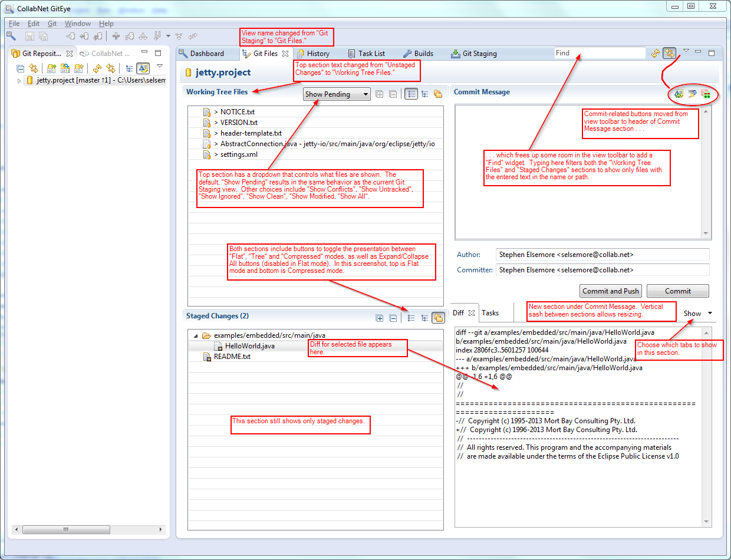This screenshot has height=560, width=731.
Task: Toggle Compressed presentation for Working Tree Files
Action: [438, 94]
